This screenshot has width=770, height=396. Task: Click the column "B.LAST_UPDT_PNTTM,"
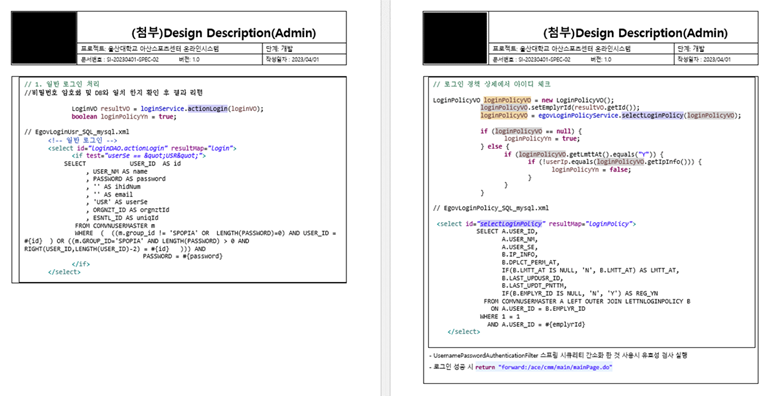534,285
